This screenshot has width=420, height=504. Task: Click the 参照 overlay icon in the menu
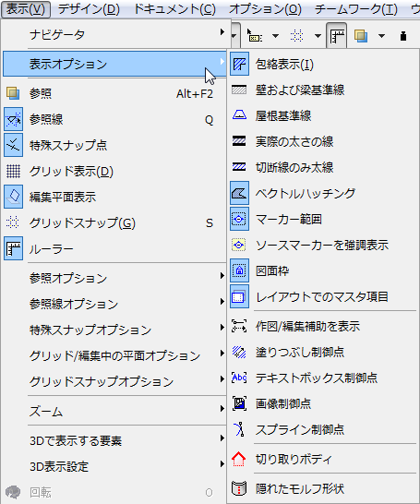13,93
